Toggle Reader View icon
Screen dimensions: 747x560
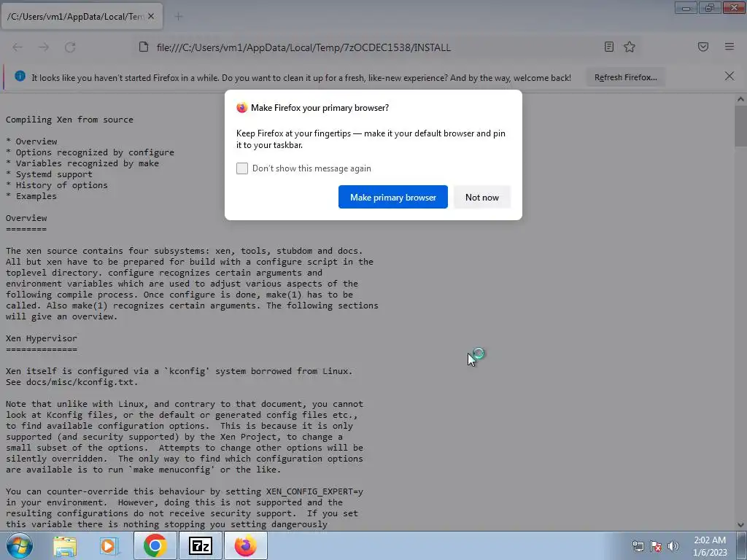(609, 47)
